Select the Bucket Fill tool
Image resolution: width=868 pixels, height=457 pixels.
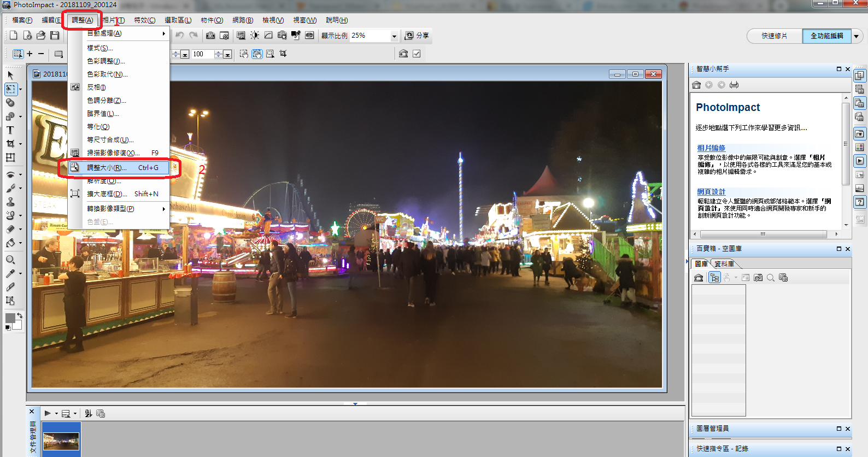coord(10,243)
